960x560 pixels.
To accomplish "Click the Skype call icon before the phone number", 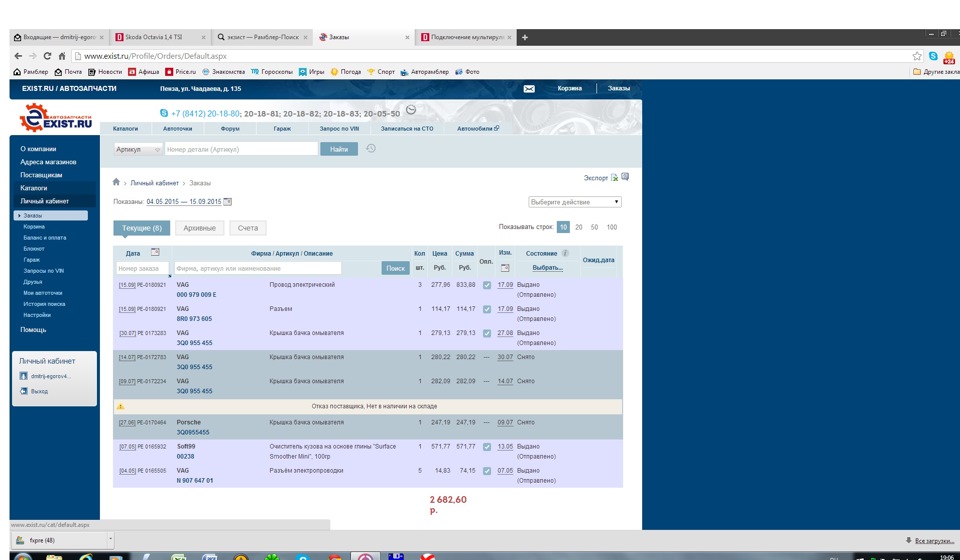I will 163,113.
